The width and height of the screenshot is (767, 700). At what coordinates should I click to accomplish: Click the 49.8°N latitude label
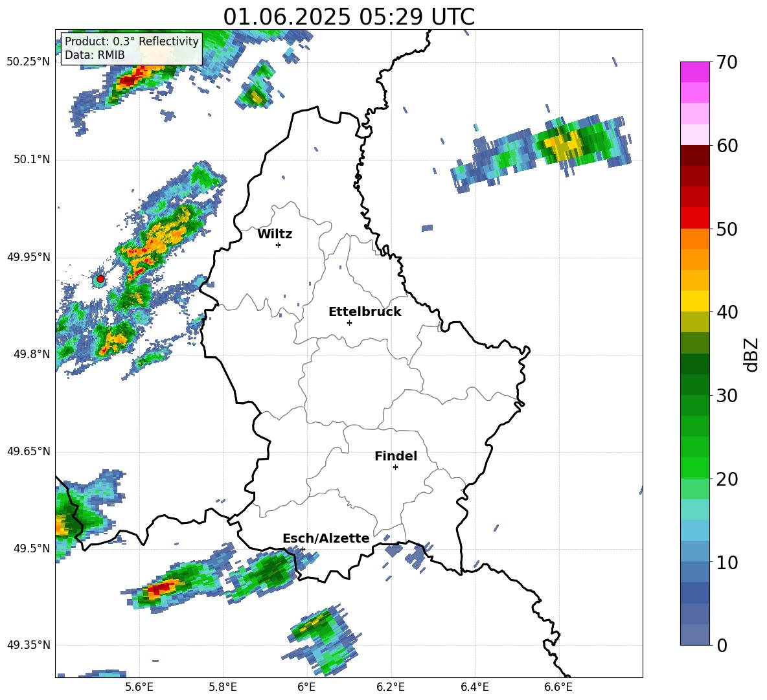click(32, 354)
